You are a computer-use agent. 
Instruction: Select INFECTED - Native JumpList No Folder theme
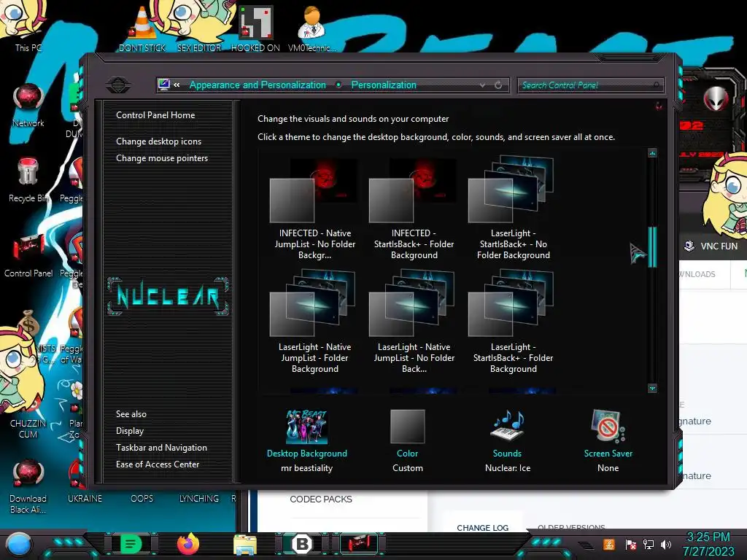pyautogui.click(x=314, y=209)
